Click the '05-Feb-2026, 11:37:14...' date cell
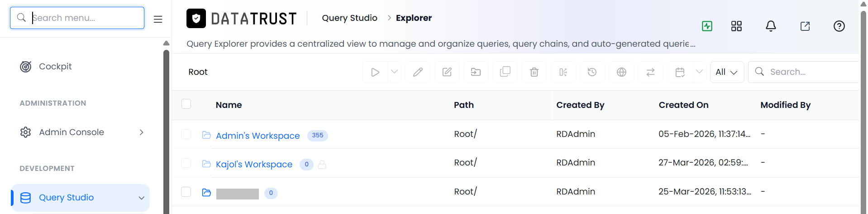Viewport: 868px width, 214px height. [704, 134]
